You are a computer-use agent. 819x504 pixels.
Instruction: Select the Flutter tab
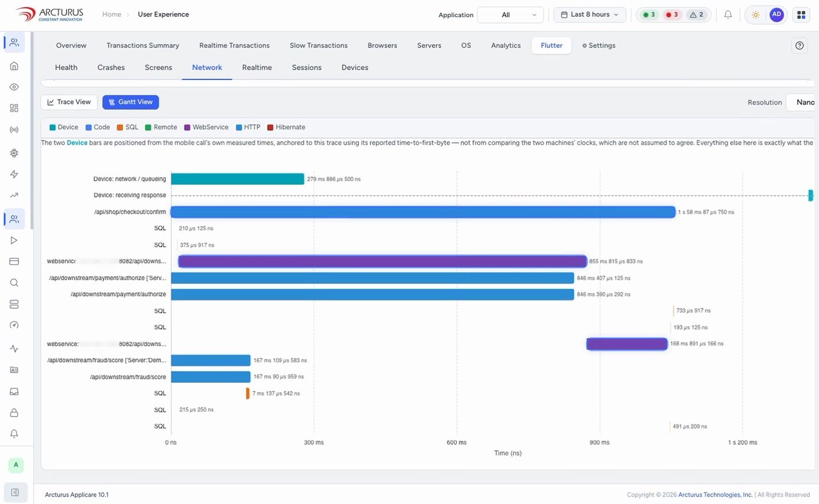click(551, 45)
